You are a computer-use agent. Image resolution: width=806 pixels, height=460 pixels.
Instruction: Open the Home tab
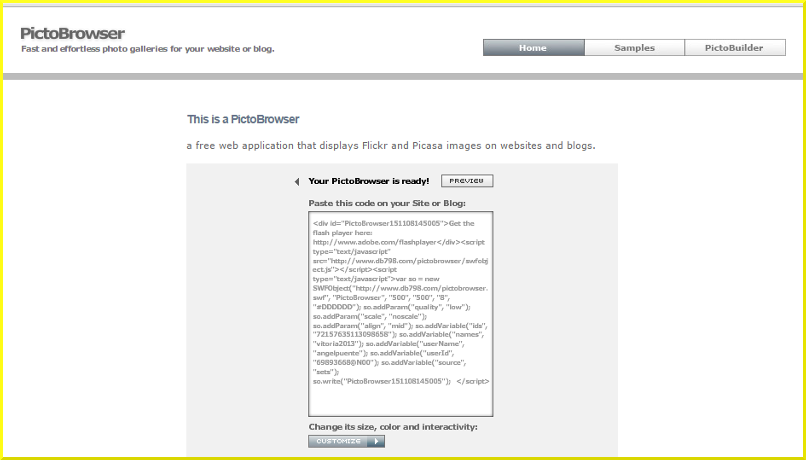[533, 48]
